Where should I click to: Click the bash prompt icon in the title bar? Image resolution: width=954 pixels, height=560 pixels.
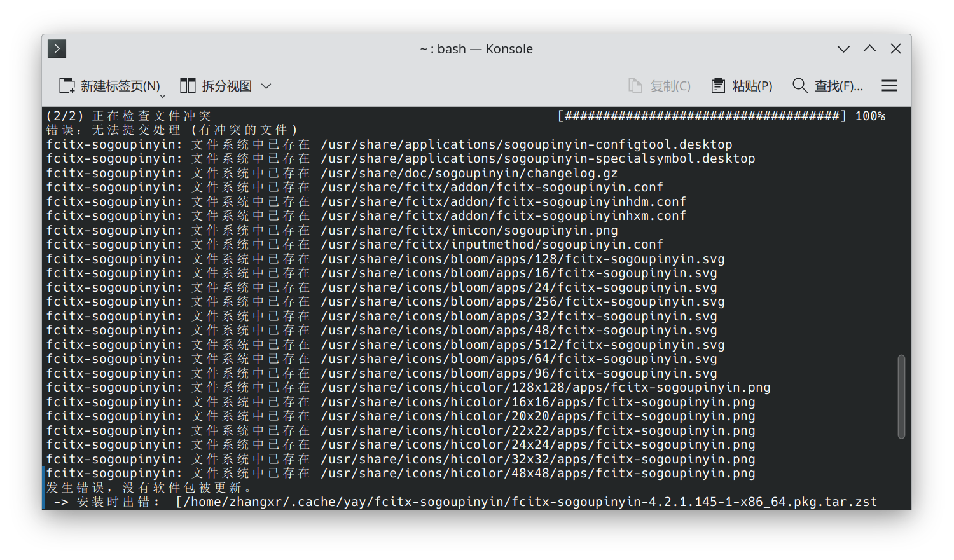point(57,48)
